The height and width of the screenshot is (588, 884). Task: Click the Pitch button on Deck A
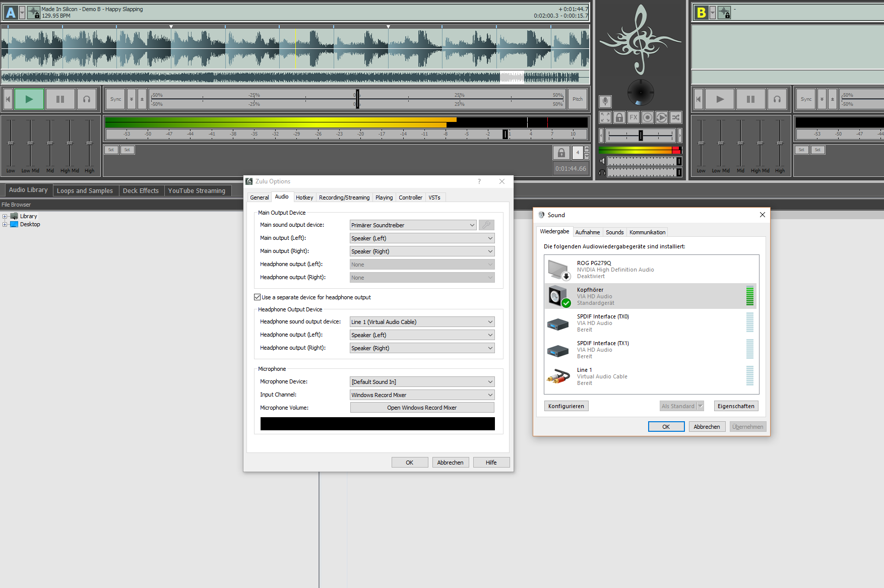[x=578, y=99]
